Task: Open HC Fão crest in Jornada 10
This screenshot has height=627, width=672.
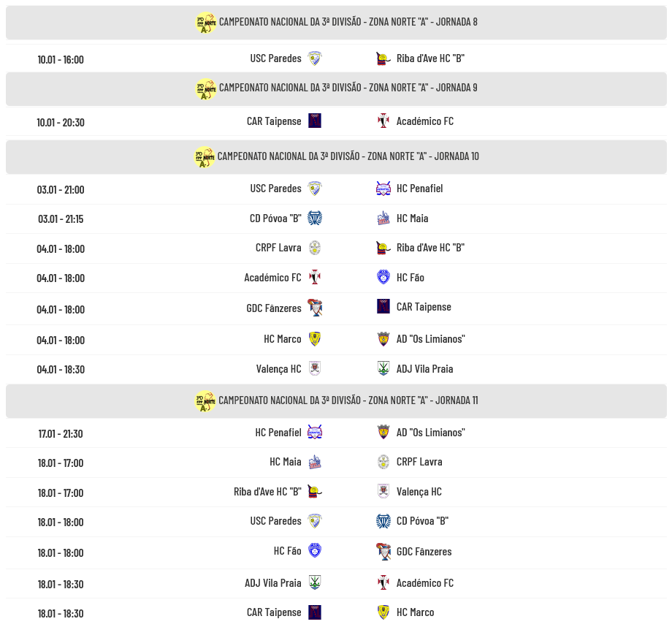Action: tap(383, 278)
